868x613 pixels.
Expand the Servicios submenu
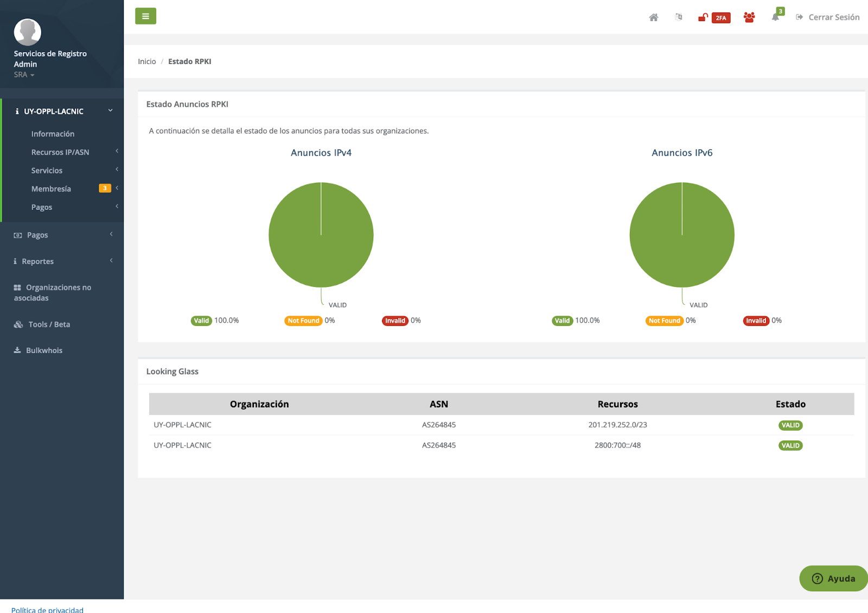coord(47,170)
